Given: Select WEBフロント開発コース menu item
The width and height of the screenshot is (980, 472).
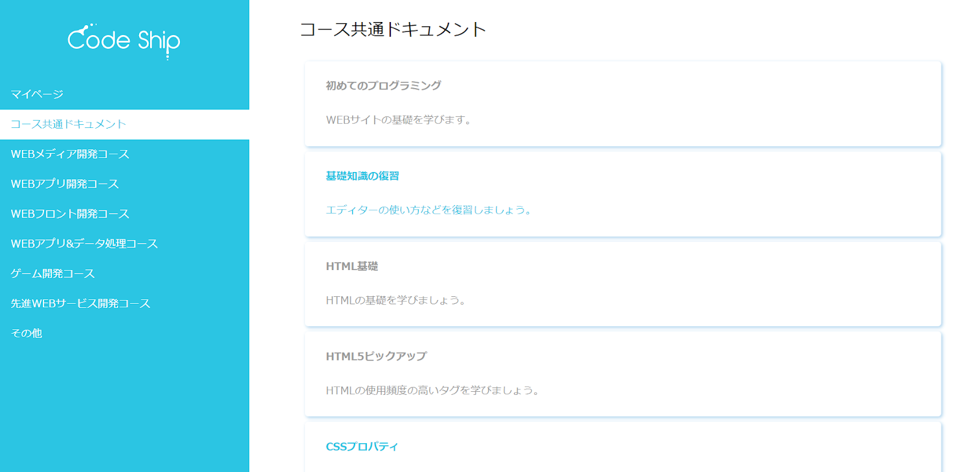Looking at the screenshot, I should tap(70, 214).
